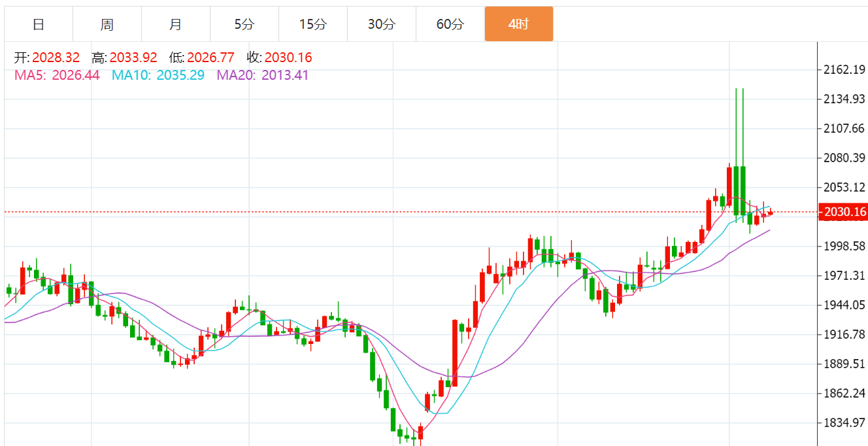The height and width of the screenshot is (446, 868).
Task: Click the 低 low price 2026.77
Action: pyautogui.click(x=211, y=58)
